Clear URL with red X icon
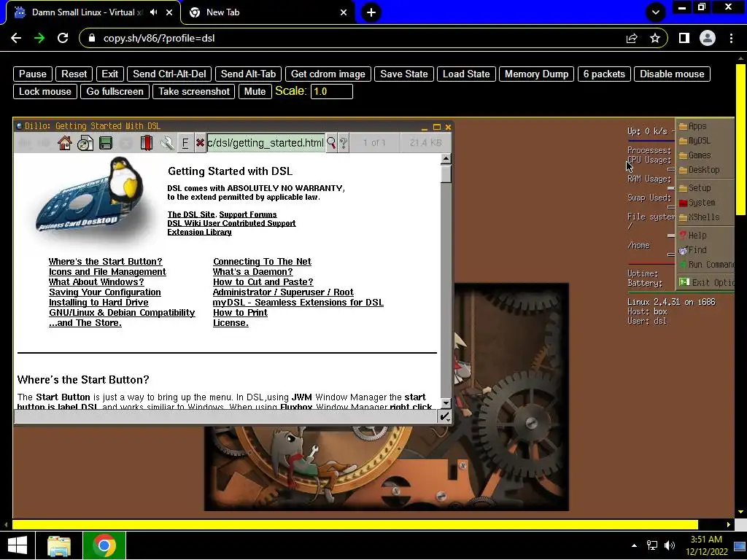Image resolution: width=747 pixels, height=560 pixels. 200,143
